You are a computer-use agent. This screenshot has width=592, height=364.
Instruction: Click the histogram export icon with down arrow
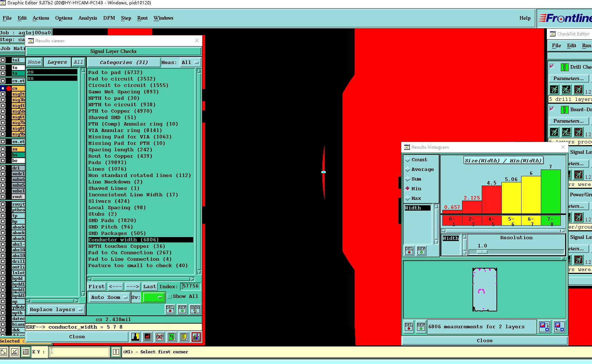coord(544,326)
